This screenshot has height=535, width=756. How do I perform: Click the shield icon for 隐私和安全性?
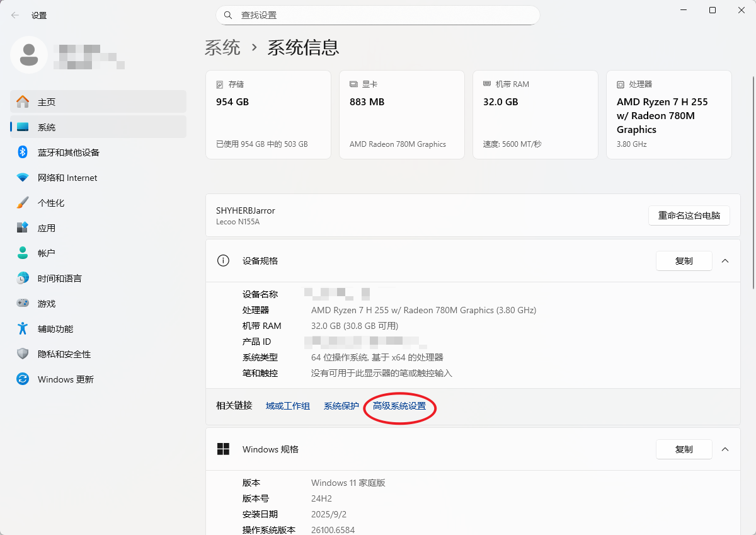click(23, 354)
